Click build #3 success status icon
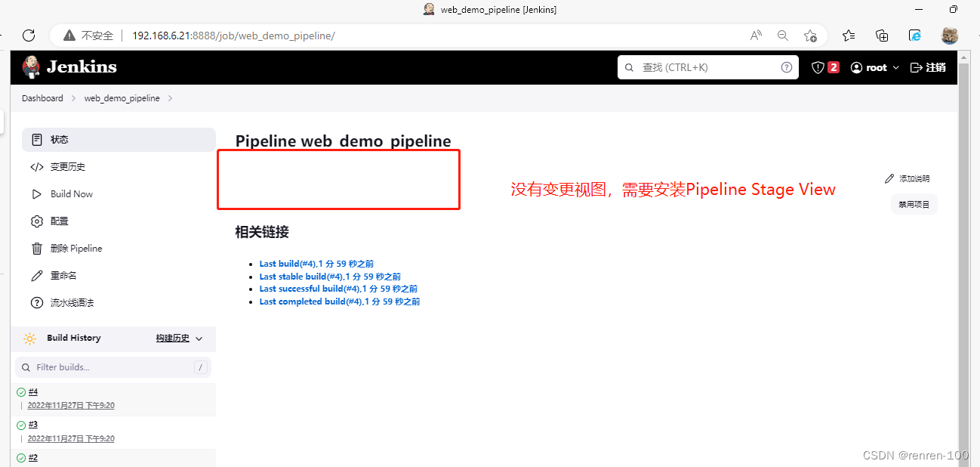Viewport: 980px width, 467px height. [x=21, y=425]
